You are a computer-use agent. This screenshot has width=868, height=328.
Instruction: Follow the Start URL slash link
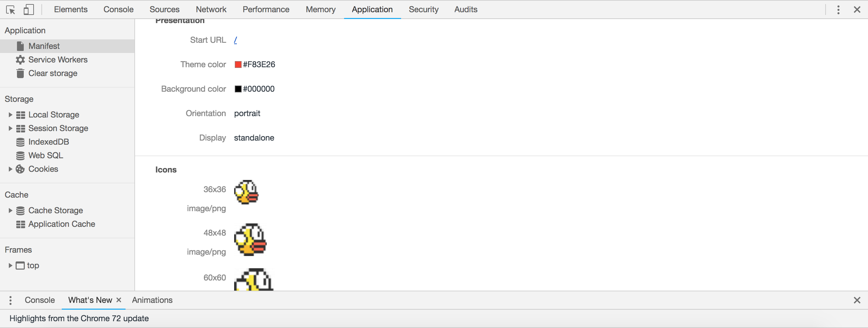pos(235,40)
